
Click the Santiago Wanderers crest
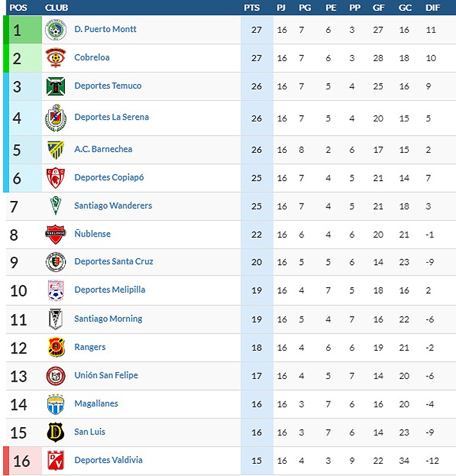[56, 206]
